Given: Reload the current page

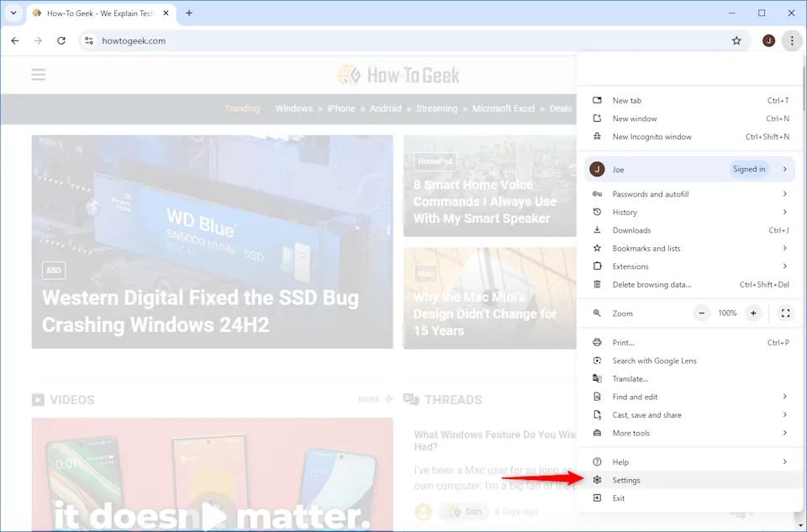Looking at the screenshot, I should pos(61,40).
